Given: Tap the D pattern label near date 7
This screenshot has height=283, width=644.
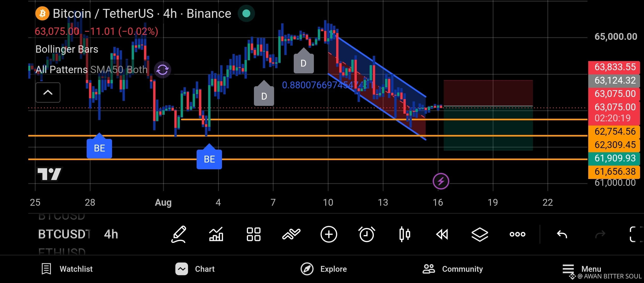Looking at the screenshot, I should click(x=264, y=96).
